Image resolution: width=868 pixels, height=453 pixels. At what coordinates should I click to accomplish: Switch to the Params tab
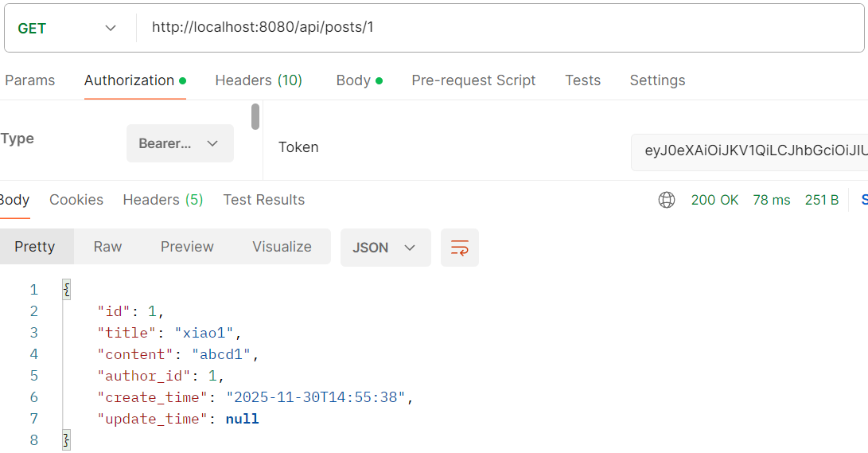pos(30,80)
